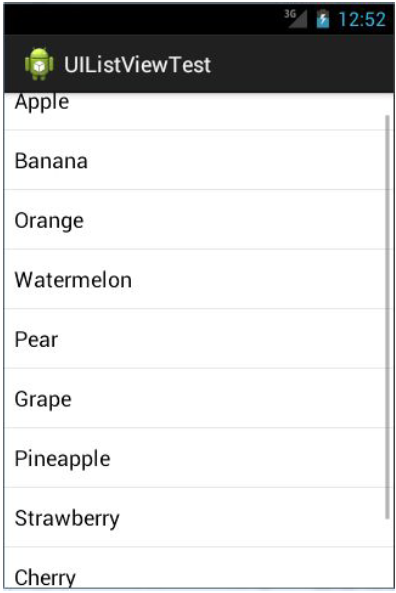Open the Strawberry list row

(197, 517)
